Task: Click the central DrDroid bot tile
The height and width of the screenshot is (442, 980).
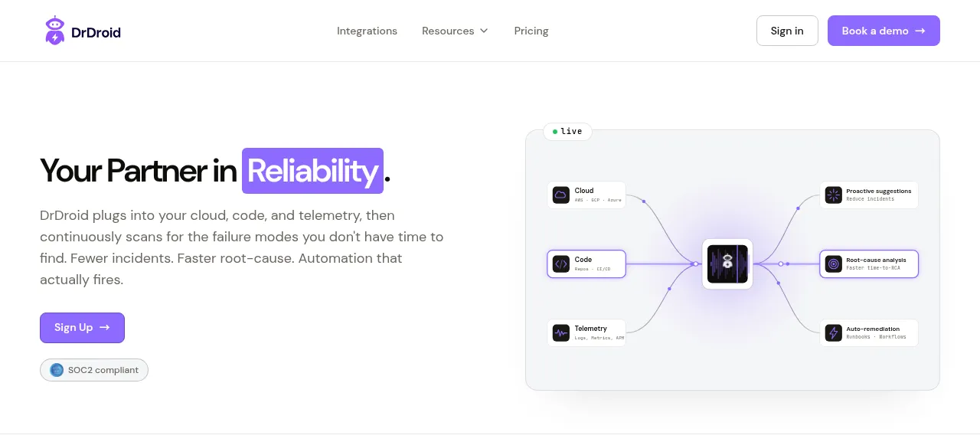Action: [727, 264]
